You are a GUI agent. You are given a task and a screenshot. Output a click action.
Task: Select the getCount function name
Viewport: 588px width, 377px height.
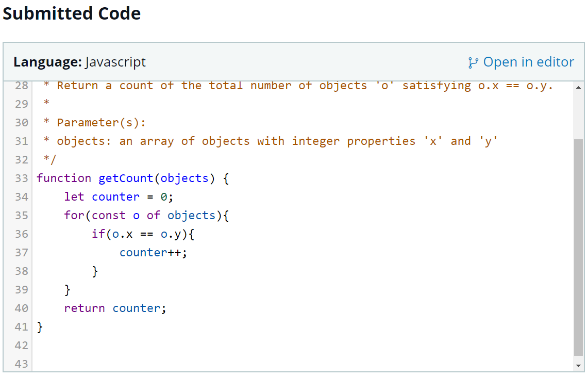click(125, 178)
